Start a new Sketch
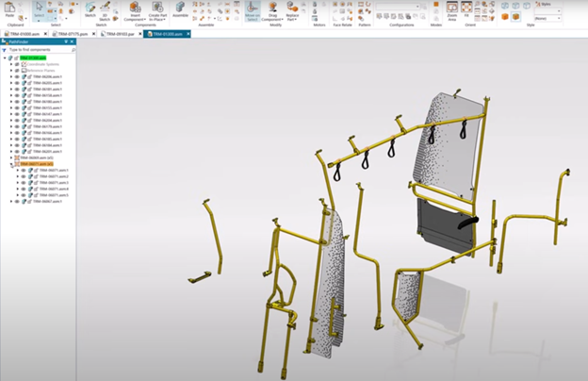This screenshot has height=381, width=588. pos(90,8)
